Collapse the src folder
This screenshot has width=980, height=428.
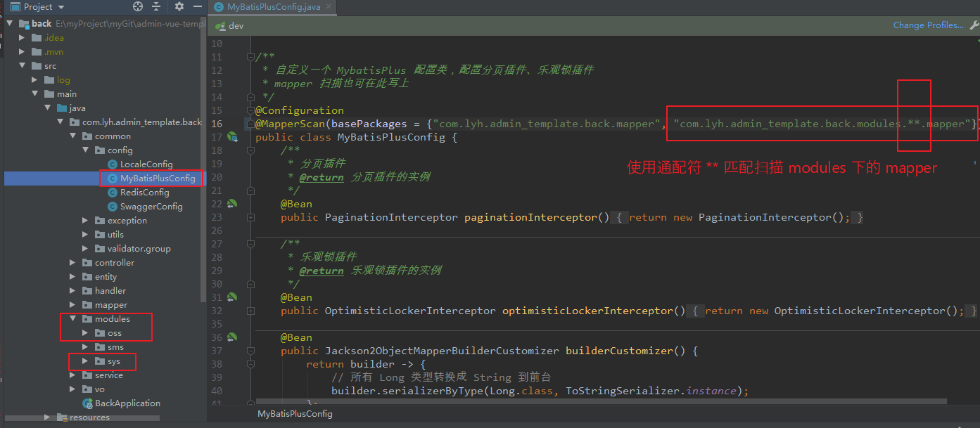coord(22,66)
